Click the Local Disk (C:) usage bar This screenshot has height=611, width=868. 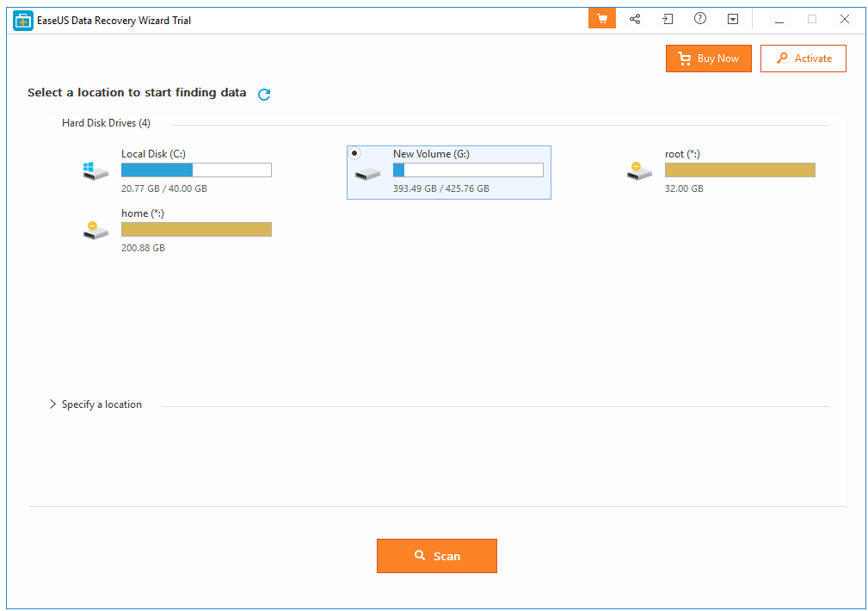click(196, 170)
